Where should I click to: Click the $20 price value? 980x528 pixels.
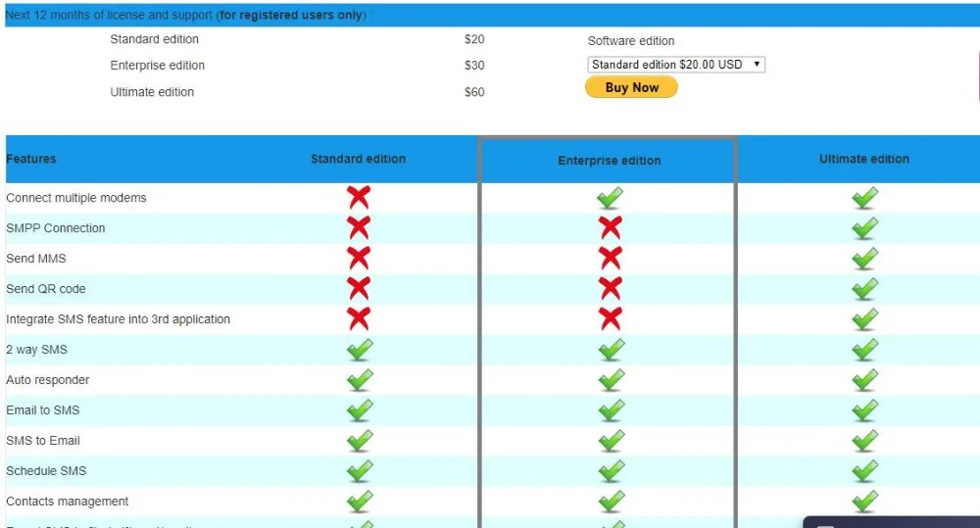tap(474, 39)
